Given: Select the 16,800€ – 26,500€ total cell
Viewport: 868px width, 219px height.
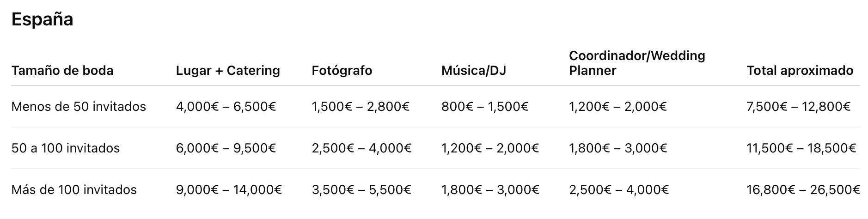Looking at the screenshot, I should click(x=803, y=190).
